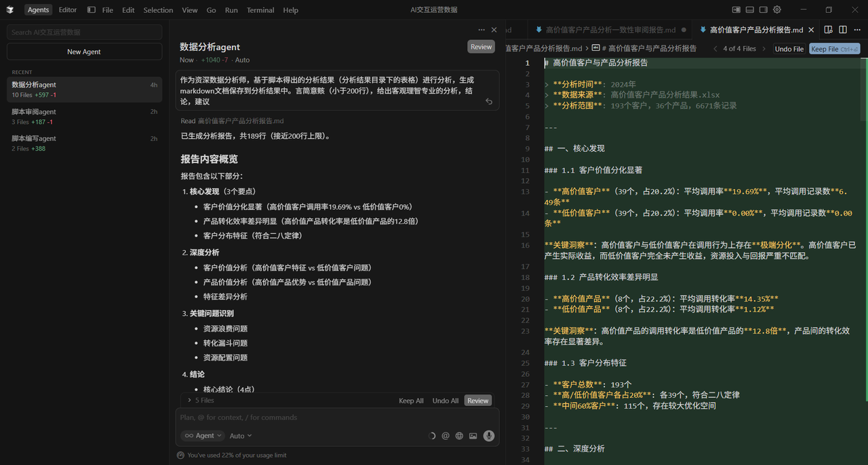Split the editor using the side-by-side icon
The image size is (868, 465).
point(842,29)
